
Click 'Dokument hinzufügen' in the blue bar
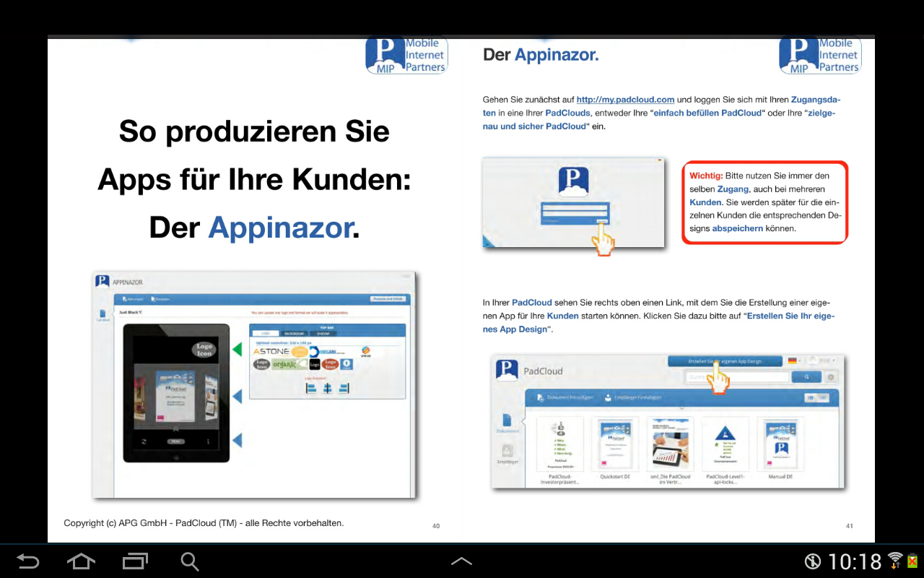[565, 397]
